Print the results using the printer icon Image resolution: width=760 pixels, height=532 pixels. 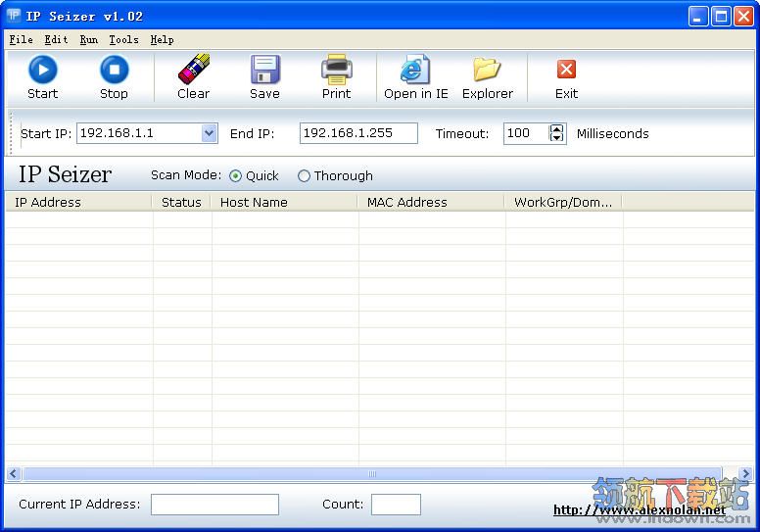(336, 70)
